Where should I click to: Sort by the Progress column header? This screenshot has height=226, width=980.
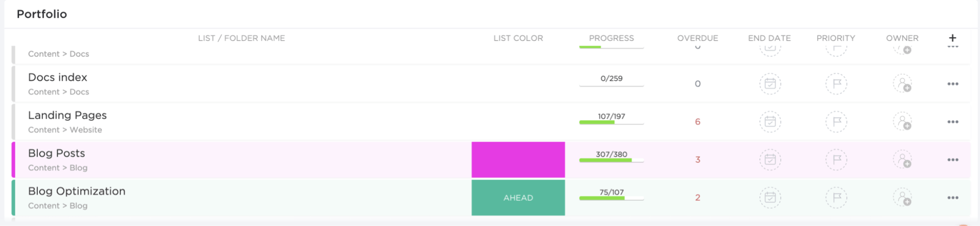611,38
